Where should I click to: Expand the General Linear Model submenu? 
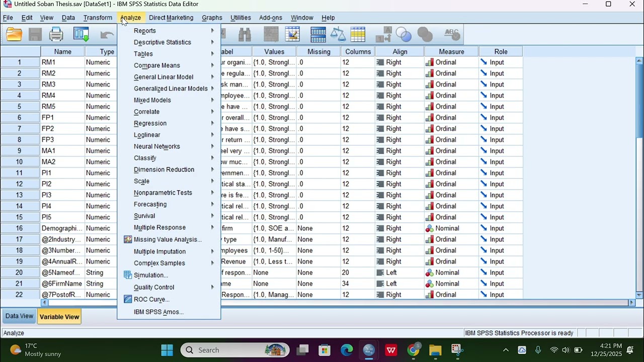click(169, 77)
